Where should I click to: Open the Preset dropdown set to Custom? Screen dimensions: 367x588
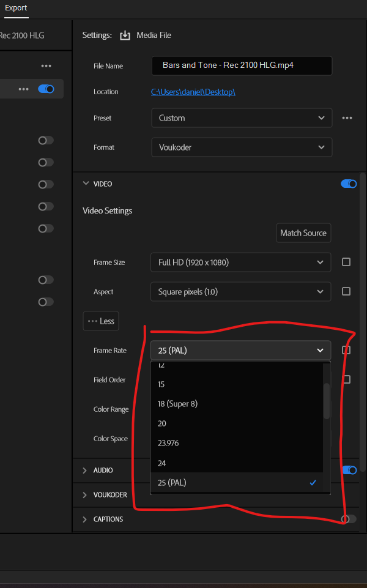241,118
